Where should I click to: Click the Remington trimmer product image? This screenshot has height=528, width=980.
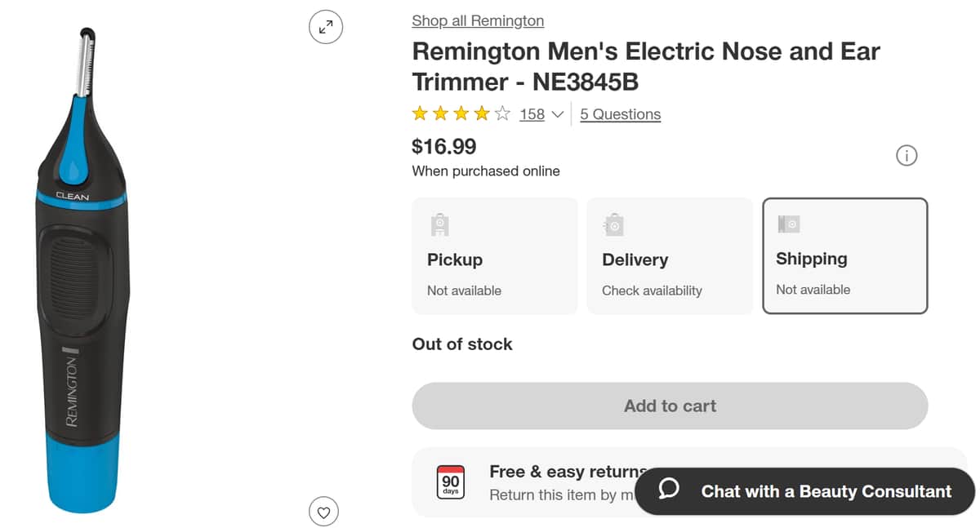82,269
